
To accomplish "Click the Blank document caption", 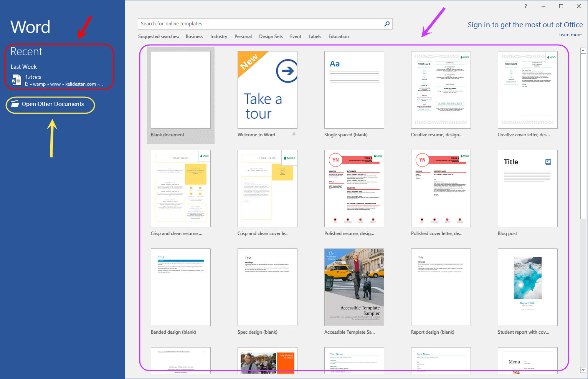I will [167, 135].
